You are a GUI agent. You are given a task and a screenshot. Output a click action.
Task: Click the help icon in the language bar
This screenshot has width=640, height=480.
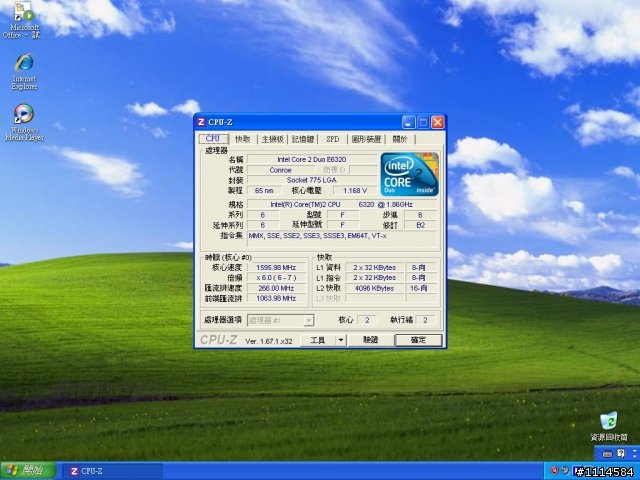(x=621, y=453)
